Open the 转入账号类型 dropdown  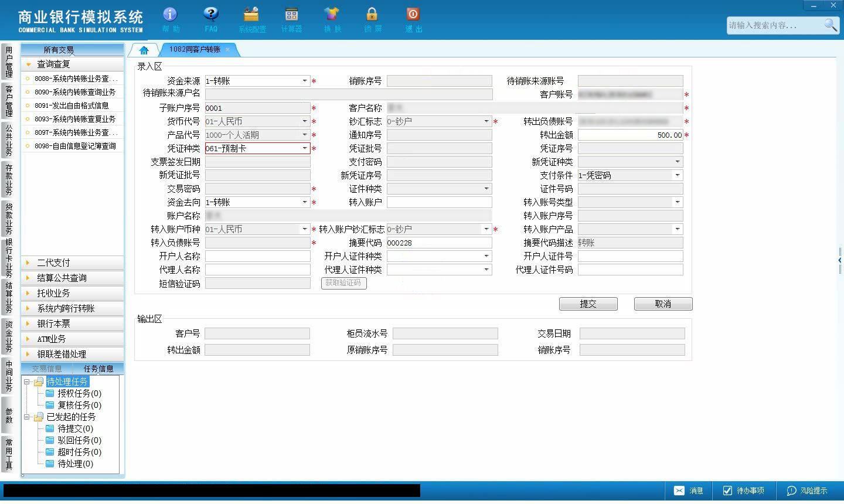pos(678,202)
